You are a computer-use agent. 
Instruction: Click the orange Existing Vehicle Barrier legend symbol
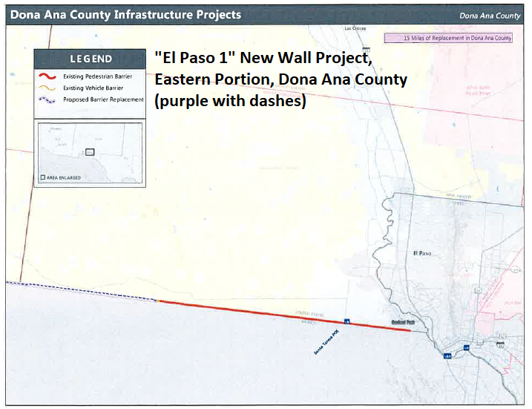tap(47, 88)
